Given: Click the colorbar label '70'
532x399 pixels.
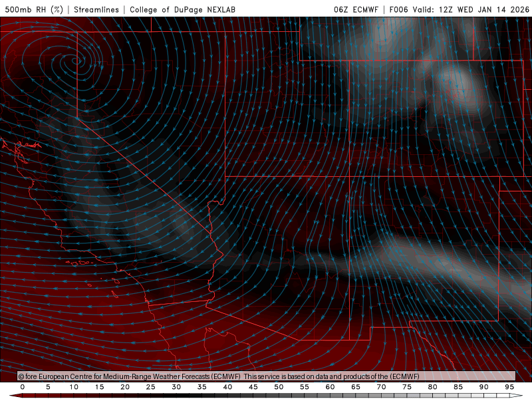Looking at the screenshot, I should coord(381,387).
